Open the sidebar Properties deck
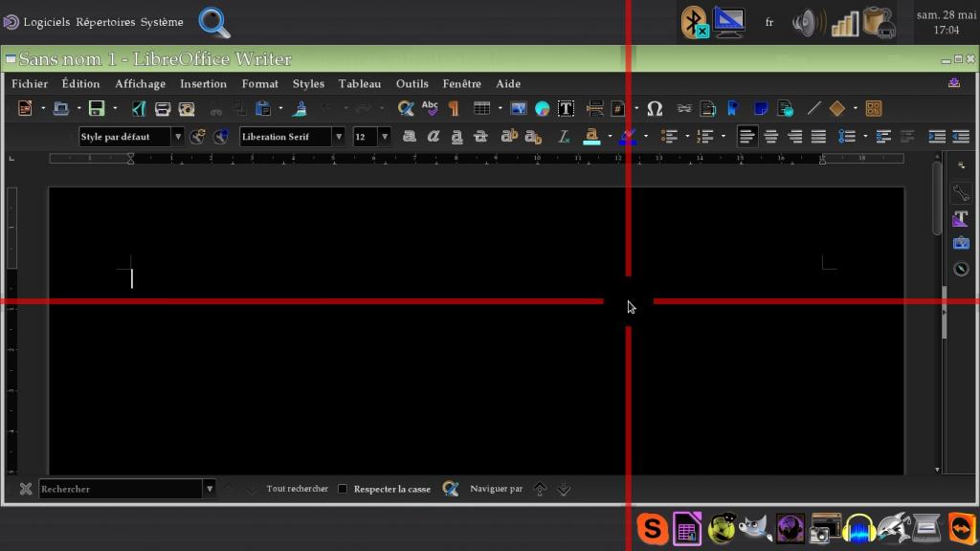Screen dimensions: 980x551 tap(961, 193)
